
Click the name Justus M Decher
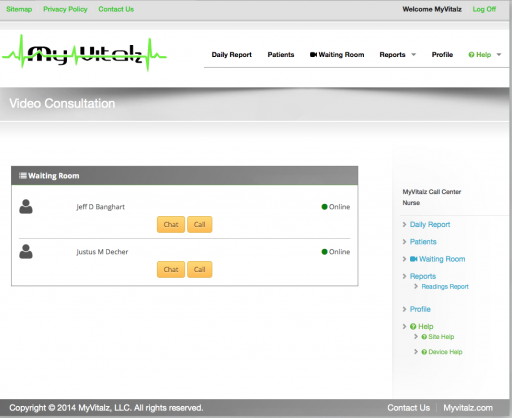[102, 252]
